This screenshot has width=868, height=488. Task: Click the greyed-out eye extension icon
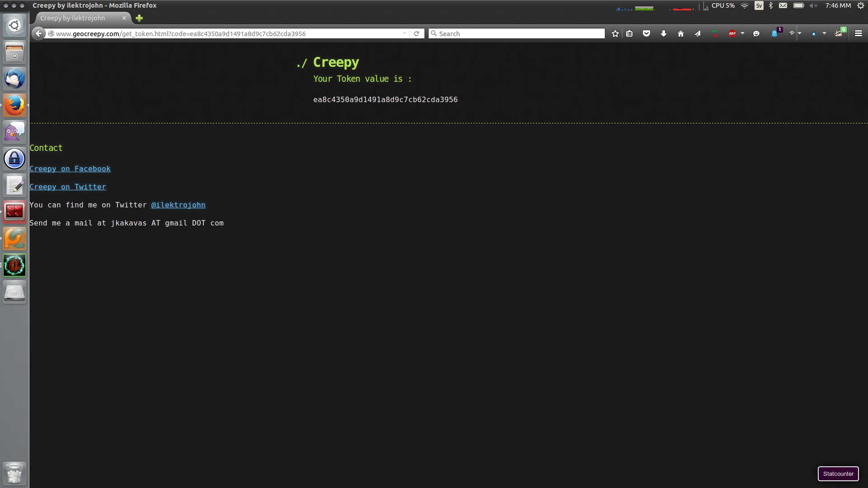(792, 33)
